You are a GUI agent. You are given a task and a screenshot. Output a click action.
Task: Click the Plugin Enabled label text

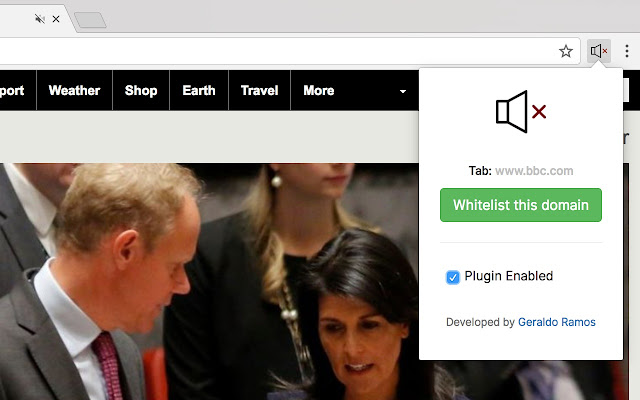point(509,276)
